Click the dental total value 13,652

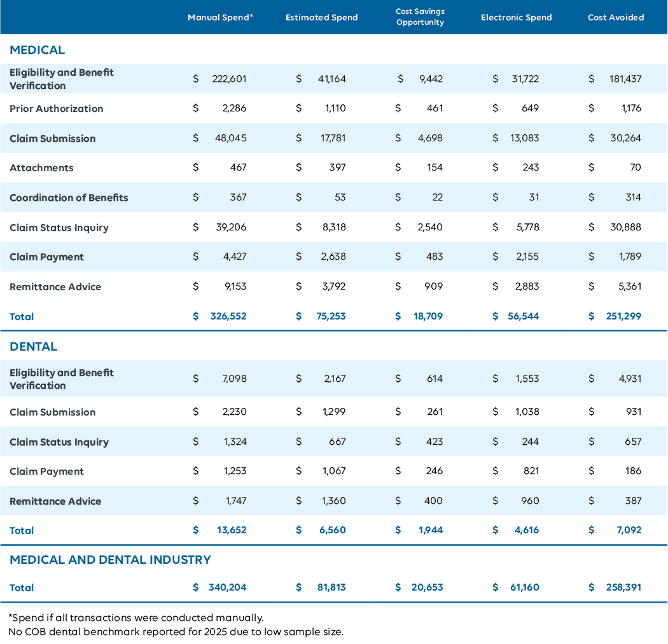pyautogui.click(x=232, y=530)
